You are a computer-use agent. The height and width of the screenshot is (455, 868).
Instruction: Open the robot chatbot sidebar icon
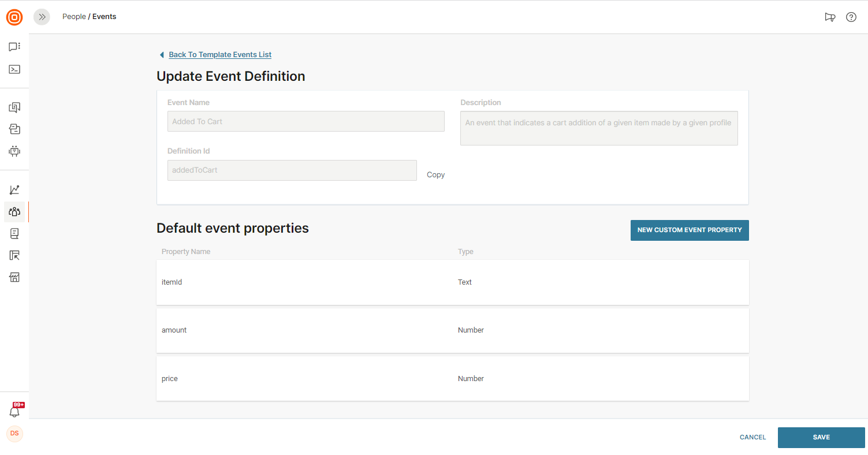coord(14,151)
